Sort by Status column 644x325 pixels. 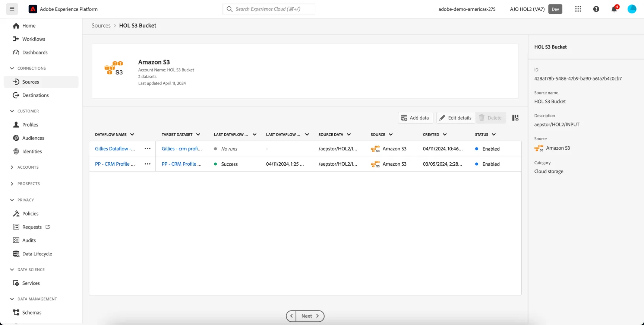(x=485, y=135)
